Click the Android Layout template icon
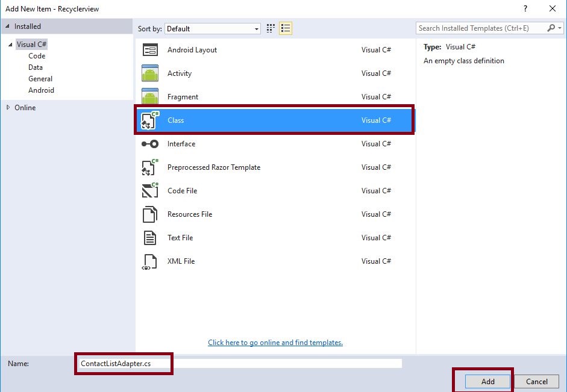 (x=150, y=50)
